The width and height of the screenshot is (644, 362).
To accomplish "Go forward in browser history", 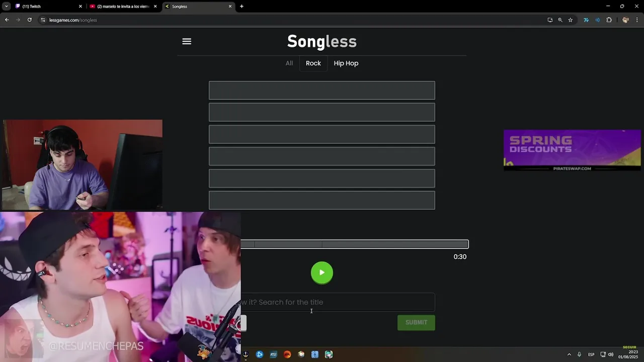I will (18, 20).
